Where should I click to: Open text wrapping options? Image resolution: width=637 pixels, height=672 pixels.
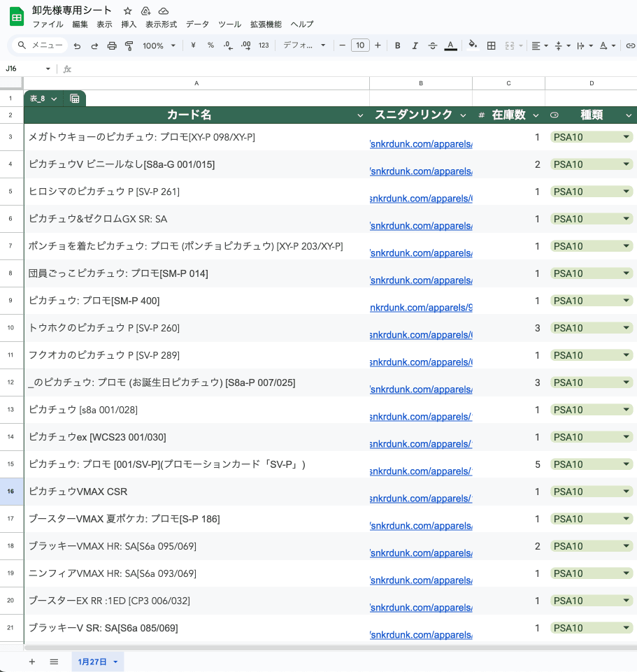point(585,45)
